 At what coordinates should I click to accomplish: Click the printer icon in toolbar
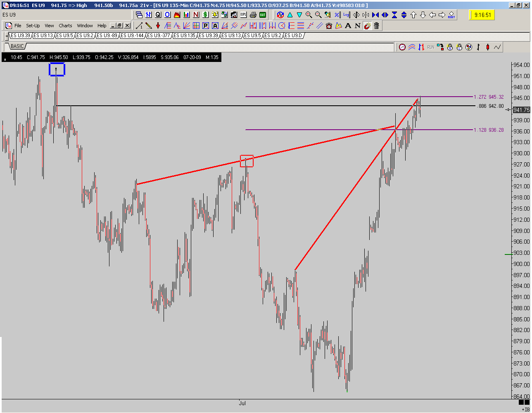tap(253, 15)
